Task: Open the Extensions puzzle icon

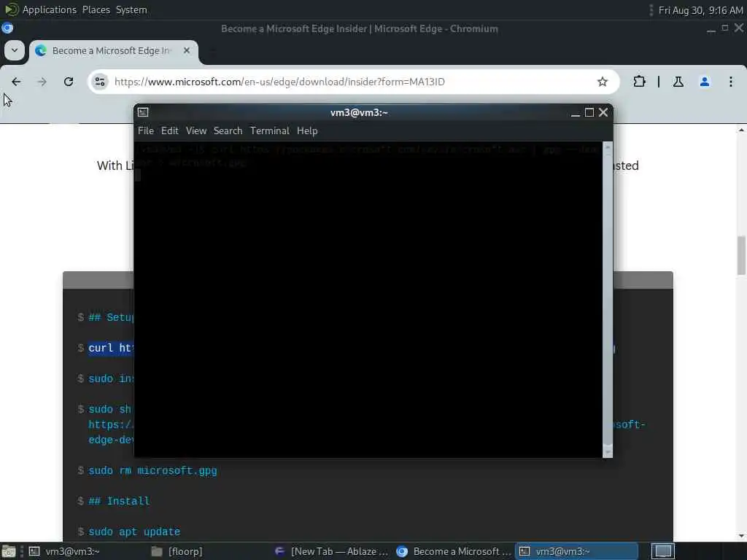Action: [x=639, y=82]
